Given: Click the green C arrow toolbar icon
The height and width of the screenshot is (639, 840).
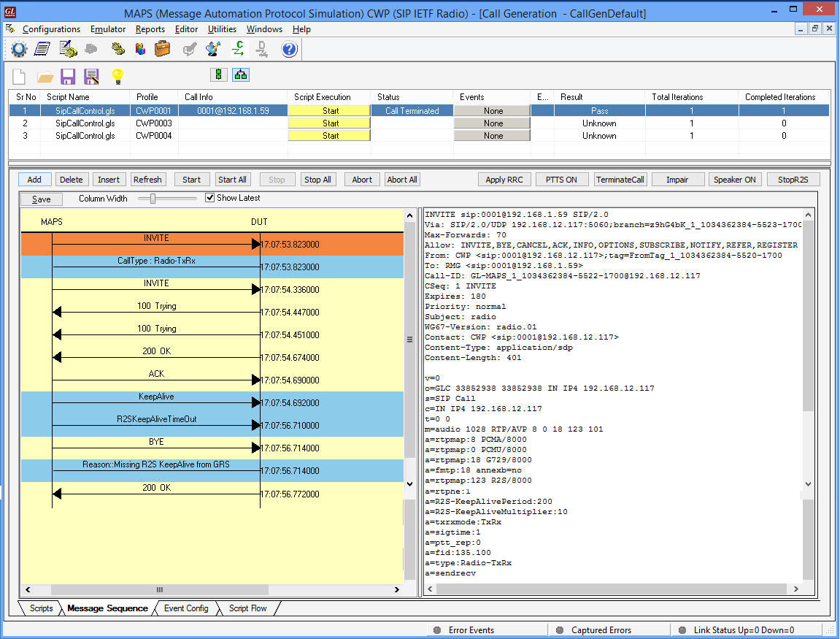Looking at the screenshot, I should (238, 50).
